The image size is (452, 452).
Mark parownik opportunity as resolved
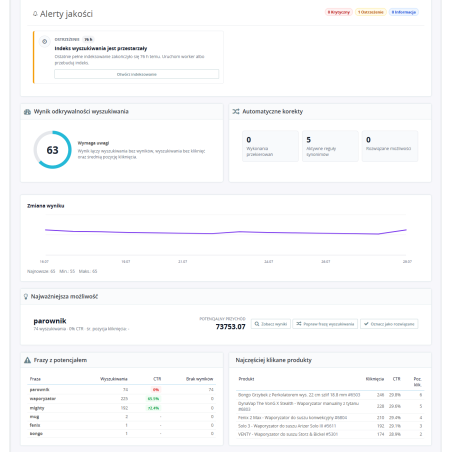389,324
